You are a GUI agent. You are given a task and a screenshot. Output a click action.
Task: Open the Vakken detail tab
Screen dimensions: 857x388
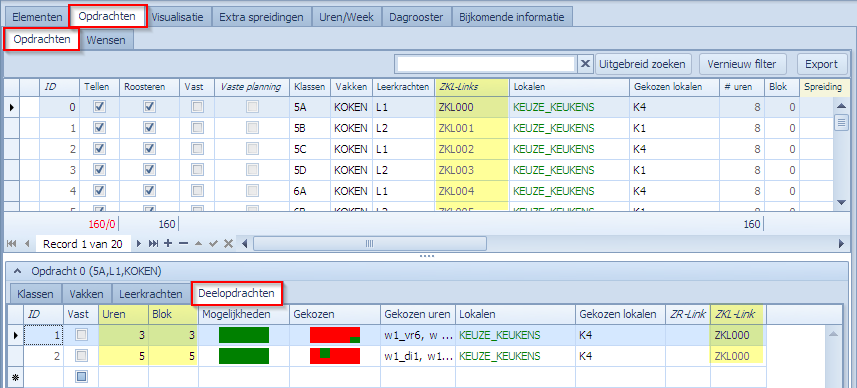pos(86,294)
